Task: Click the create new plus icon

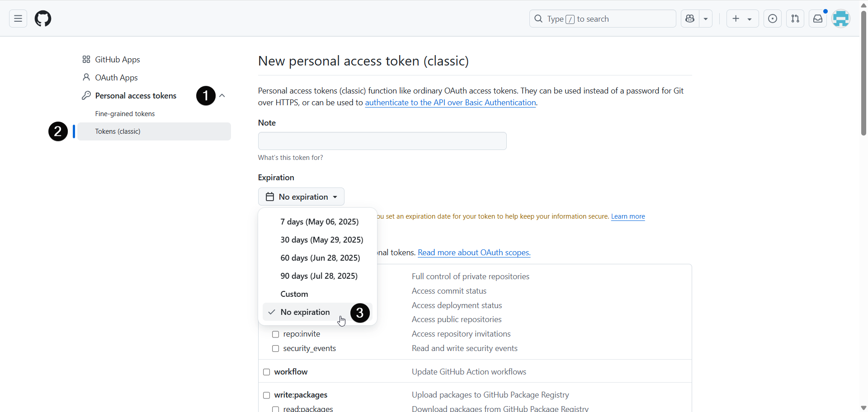Action: [x=736, y=19]
